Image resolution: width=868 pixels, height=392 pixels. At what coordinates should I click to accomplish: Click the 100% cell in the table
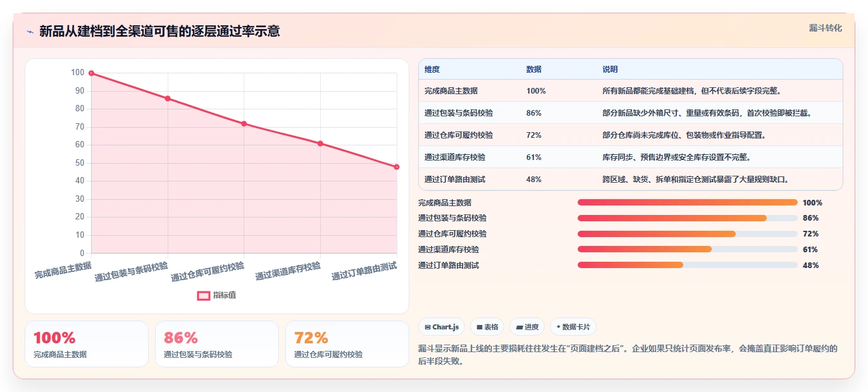(x=536, y=91)
